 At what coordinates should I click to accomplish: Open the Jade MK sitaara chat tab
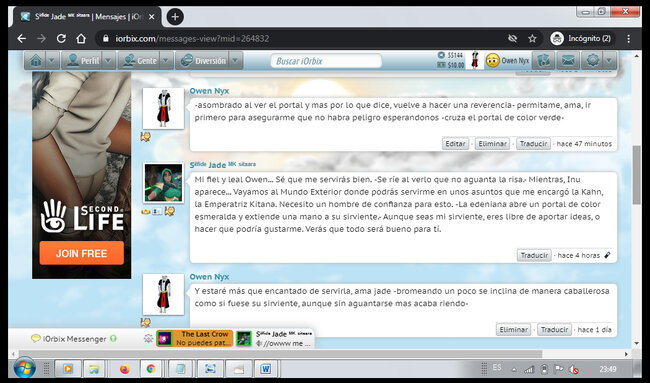(x=274, y=339)
